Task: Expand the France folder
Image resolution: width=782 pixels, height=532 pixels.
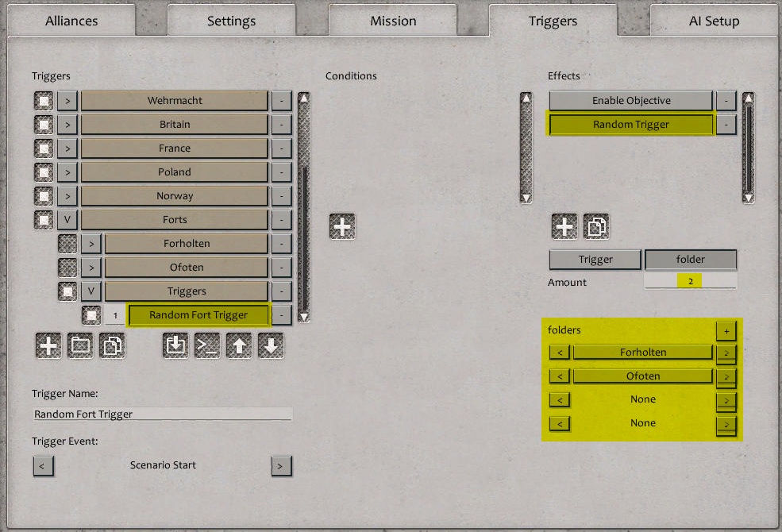Action: click(67, 148)
